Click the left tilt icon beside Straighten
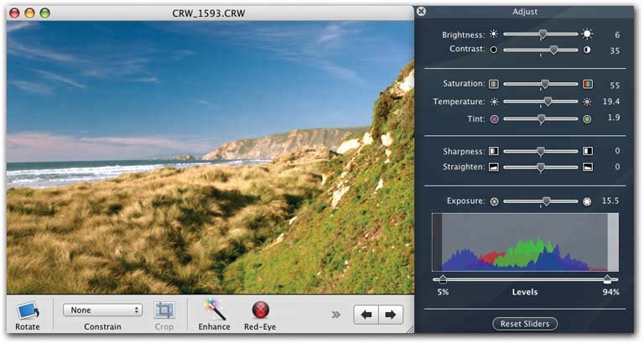This screenshot has width=644, height=344. 494,167
